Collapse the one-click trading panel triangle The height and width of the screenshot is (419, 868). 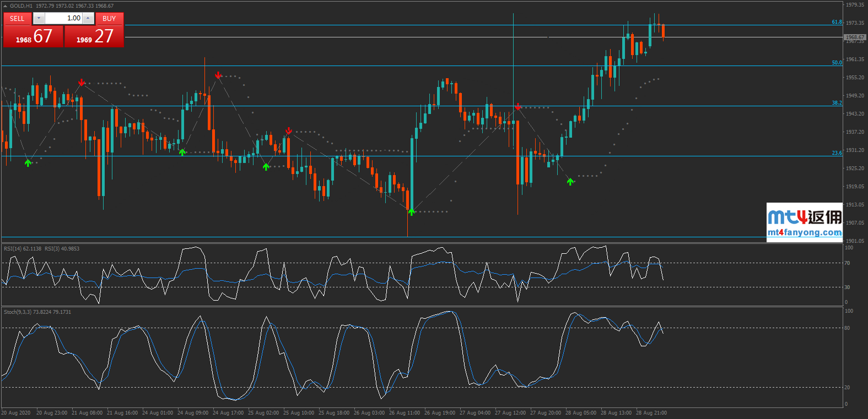(6, 6)
